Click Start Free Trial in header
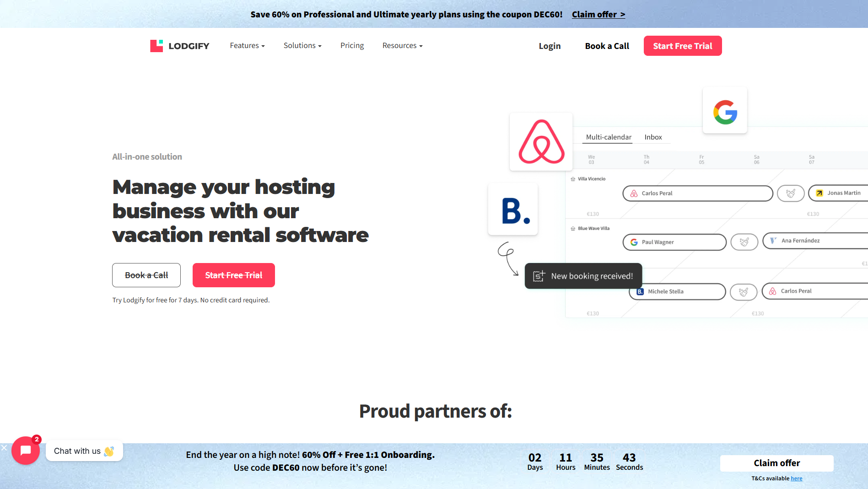 (x=682, y=46)
